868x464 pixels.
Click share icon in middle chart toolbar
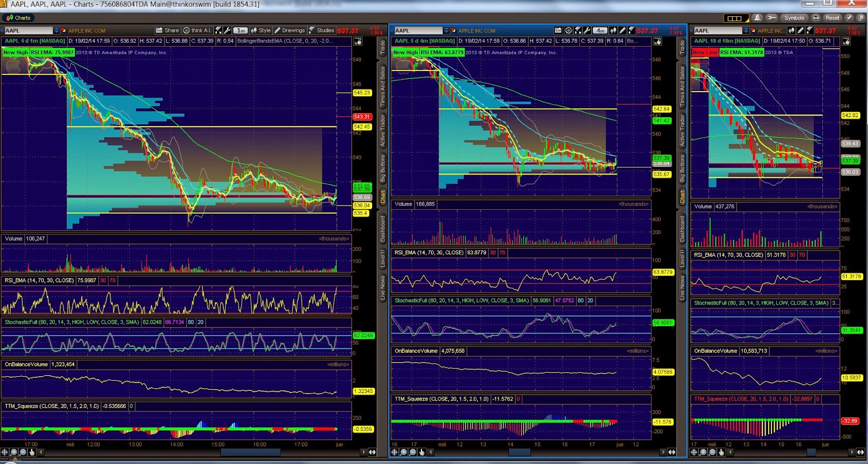[558, 30]
